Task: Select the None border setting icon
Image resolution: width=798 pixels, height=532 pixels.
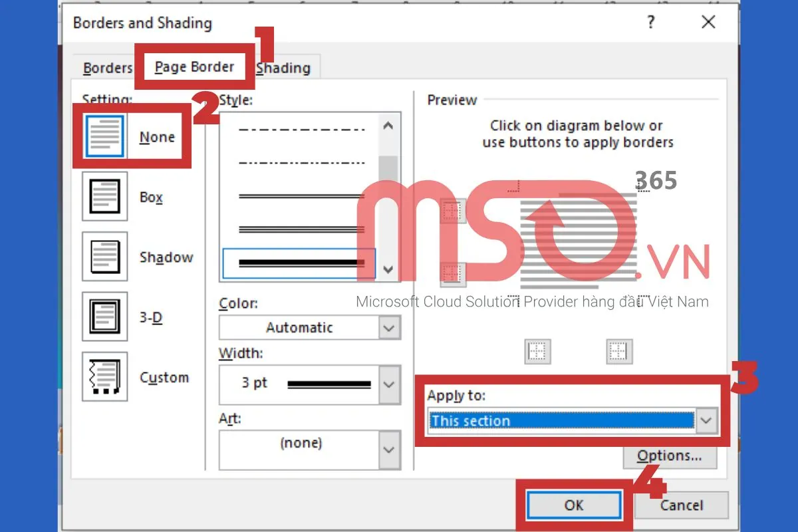Action: click(104, 137)
